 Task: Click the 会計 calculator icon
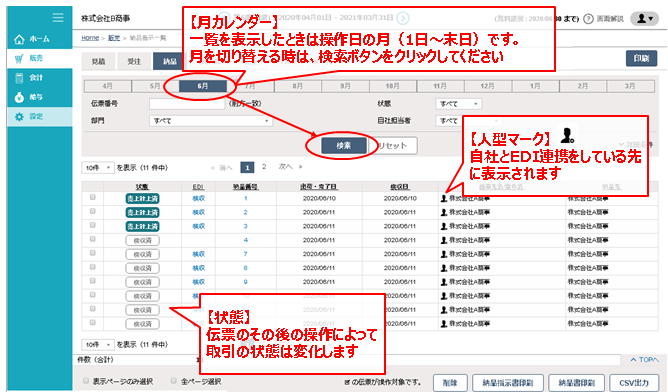pyautogui.click(x=19, y=78)
